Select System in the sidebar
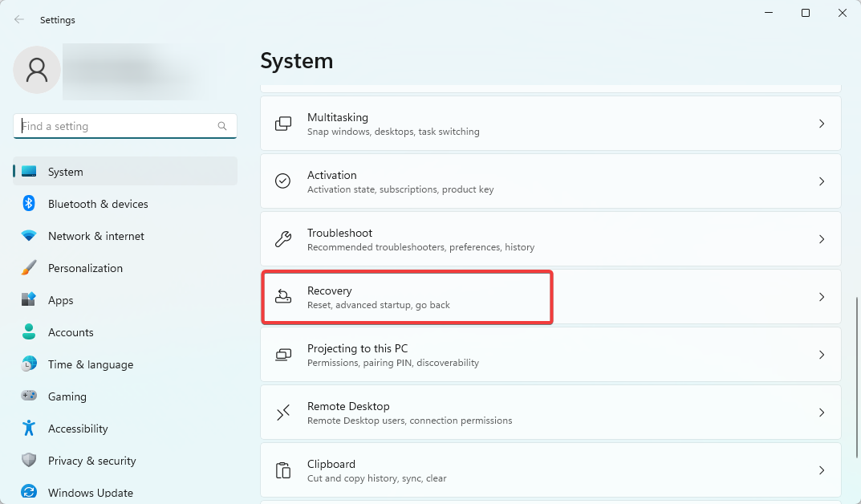This screenshot has height=504, width=861. click(125, 171)
